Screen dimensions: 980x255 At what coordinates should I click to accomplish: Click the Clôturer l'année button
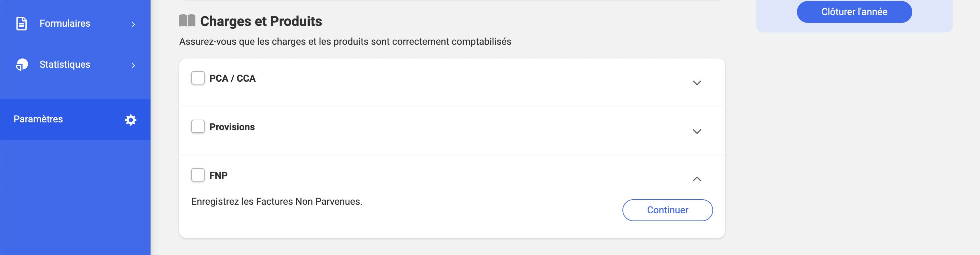point(854,12)
